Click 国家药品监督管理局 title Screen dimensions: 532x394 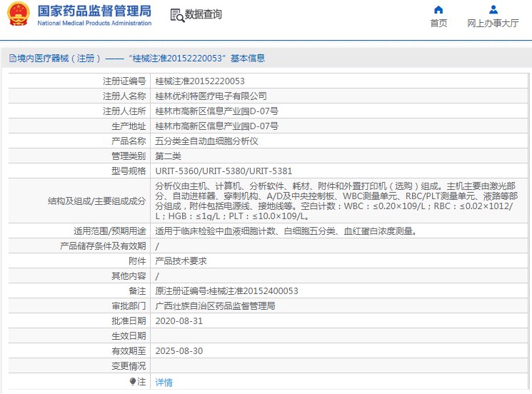tap(94, 11)
